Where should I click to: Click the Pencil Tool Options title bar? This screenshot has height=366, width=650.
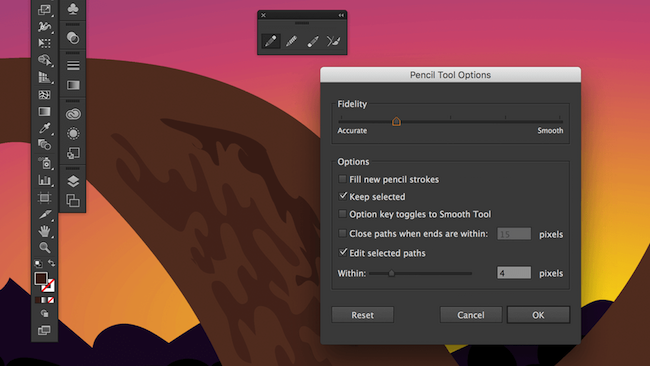451,75
